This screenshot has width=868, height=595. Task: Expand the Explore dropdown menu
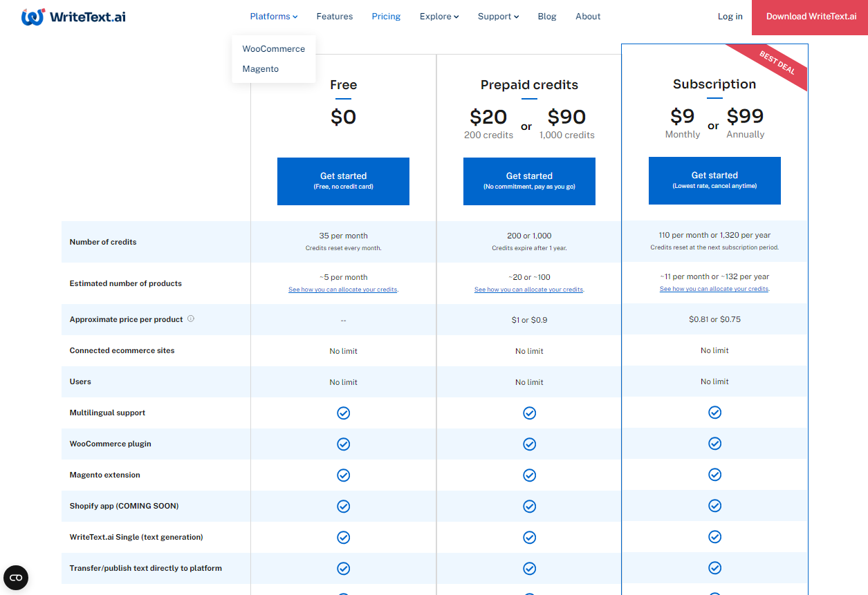tap(439, 17)
